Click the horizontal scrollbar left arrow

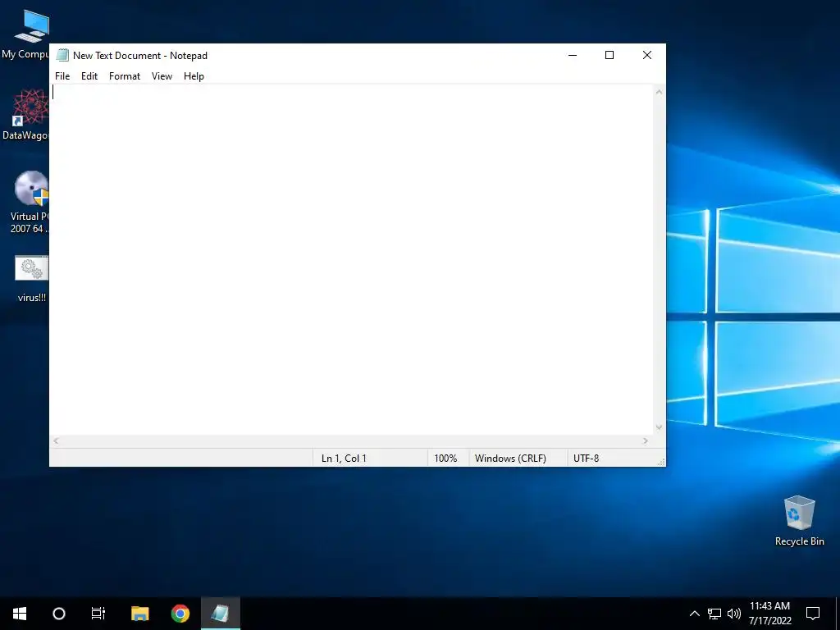pos(57,441)
